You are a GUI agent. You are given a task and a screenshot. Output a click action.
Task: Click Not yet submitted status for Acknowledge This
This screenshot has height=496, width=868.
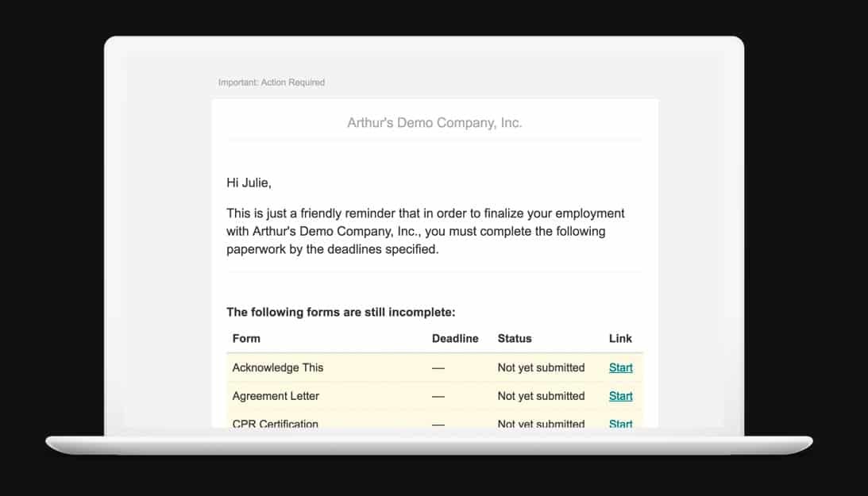tap(540, 367)
